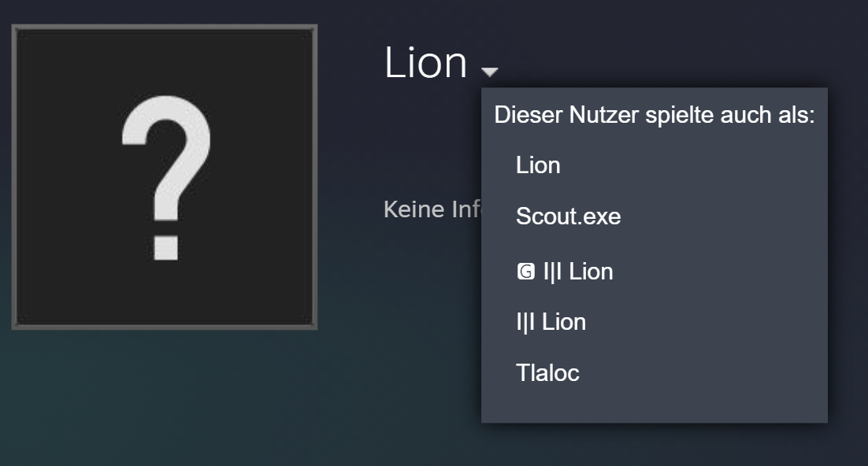The height and width of the screenshot is (466, 868).
Task: Pick "Tlaloc" from the previous names
Action: [x=547, y=372]
